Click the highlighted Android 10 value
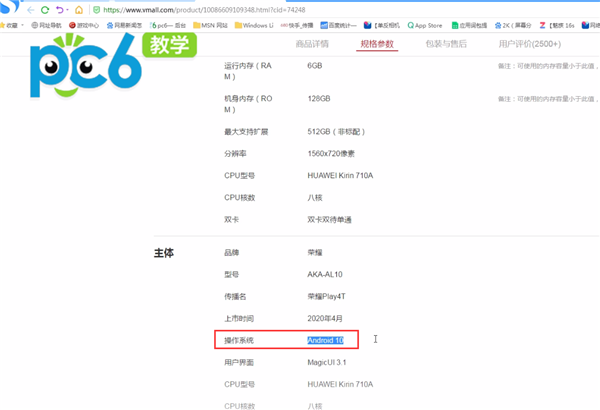Image resolution: width=600 pixels, height=410 pixels. [x=325, y=340]
